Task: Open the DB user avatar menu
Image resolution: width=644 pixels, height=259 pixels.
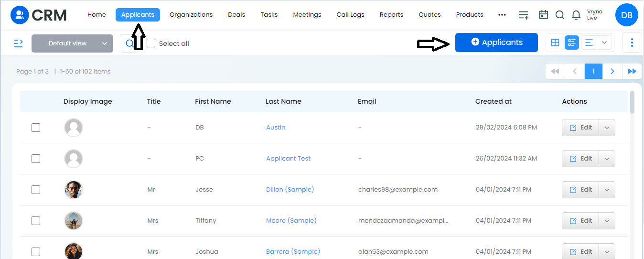Action: point(627,15)
